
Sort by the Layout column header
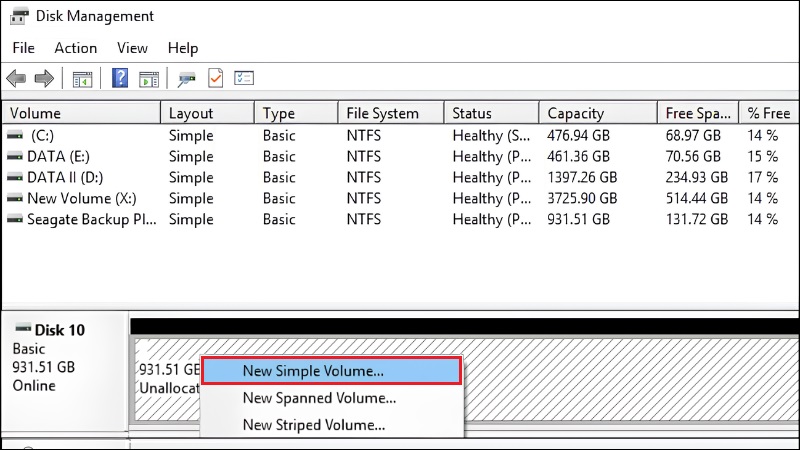click(x=208, y=113)
